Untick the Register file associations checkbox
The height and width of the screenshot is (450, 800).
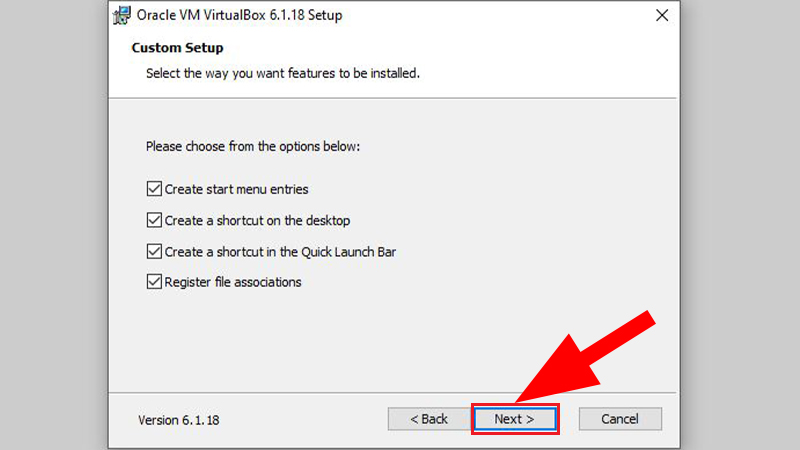pyautogui.click(x=154, y=282)
